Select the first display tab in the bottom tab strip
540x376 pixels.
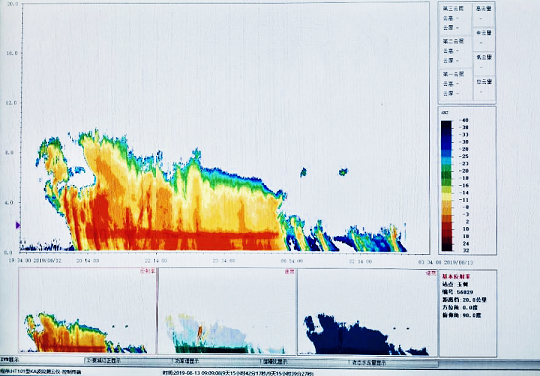pyautogui.click(x=42, y=360)
